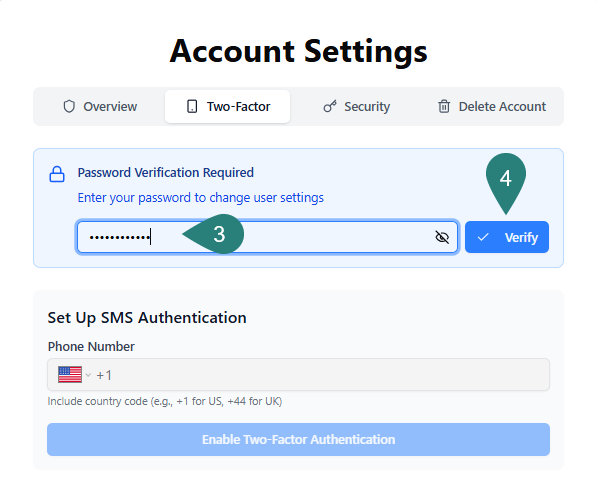This screenshot has height=500, width=596.
Task: Toggle password visibility eye icon
Action: pyautogui.click(x=442, y=237)
